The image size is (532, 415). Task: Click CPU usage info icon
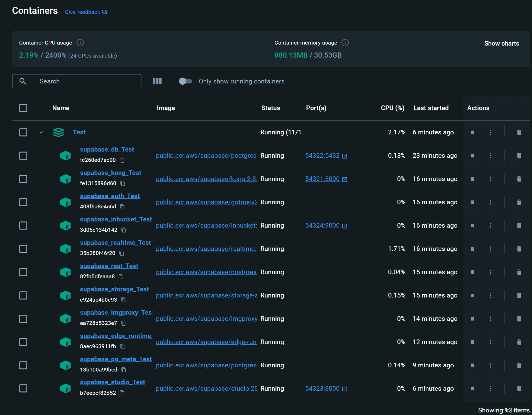click(80, 43)
